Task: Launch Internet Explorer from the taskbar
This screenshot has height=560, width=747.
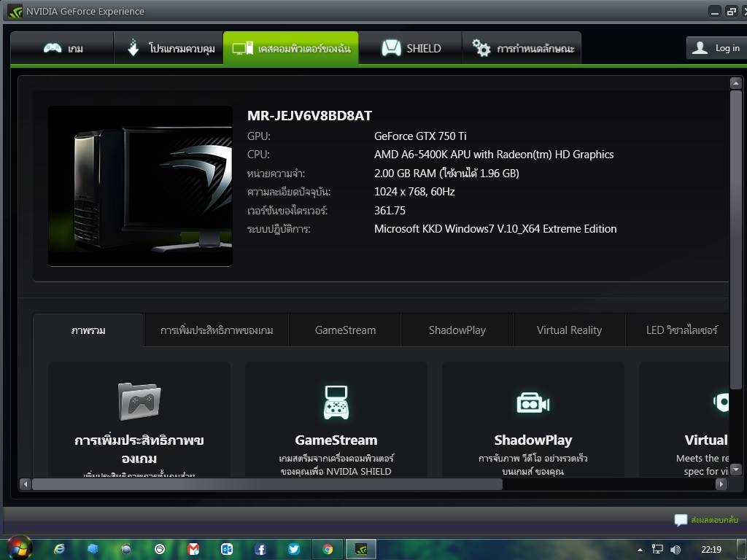Action: [59, 549]
